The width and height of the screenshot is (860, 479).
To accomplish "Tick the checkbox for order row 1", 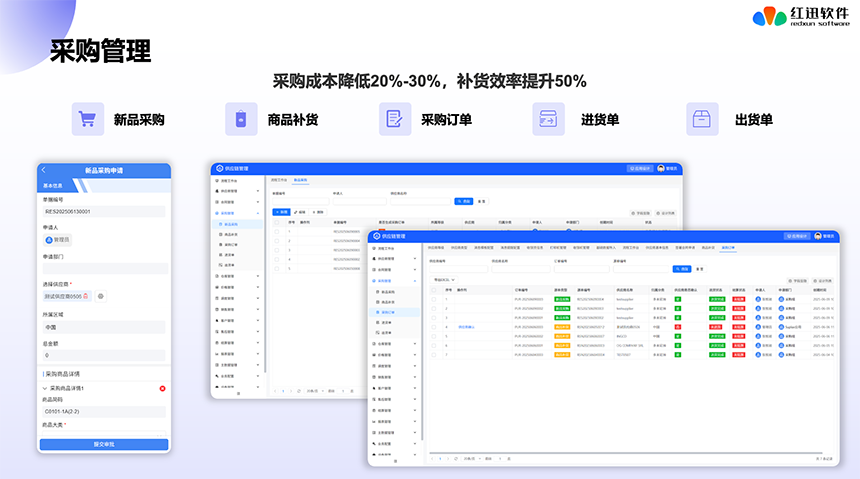I will (x=434, y=298).
